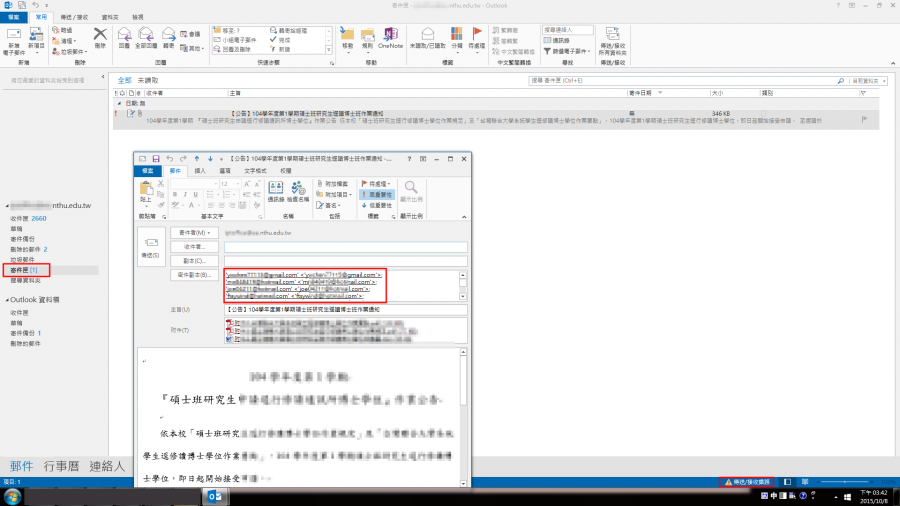This screenshot has height=506, width=900.
Task: Switch to the 插入 tab in compose window
Action: [x=199, y=171]
